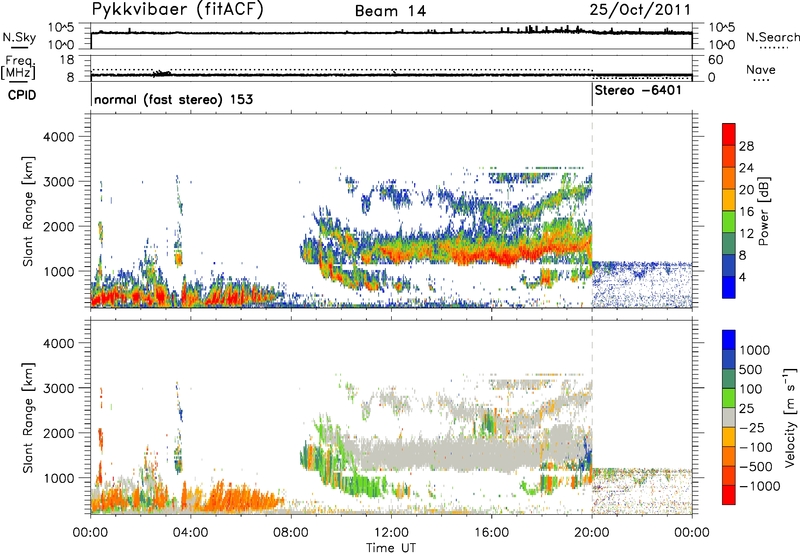
Task: Click the 'N.Search' legend label
Action: point(772,37)
